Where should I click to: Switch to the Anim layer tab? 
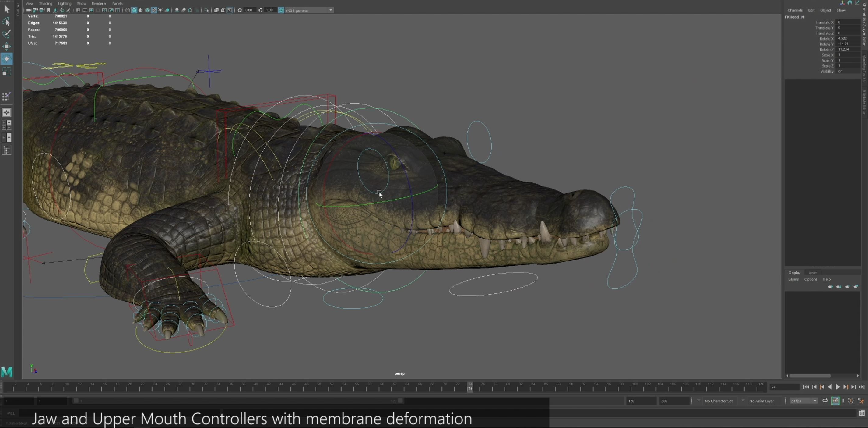813,273
